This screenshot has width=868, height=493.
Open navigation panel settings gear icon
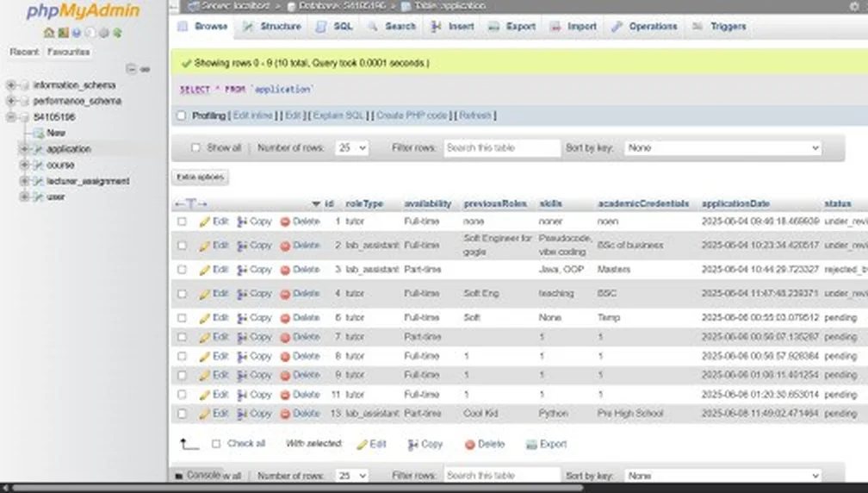103,33
